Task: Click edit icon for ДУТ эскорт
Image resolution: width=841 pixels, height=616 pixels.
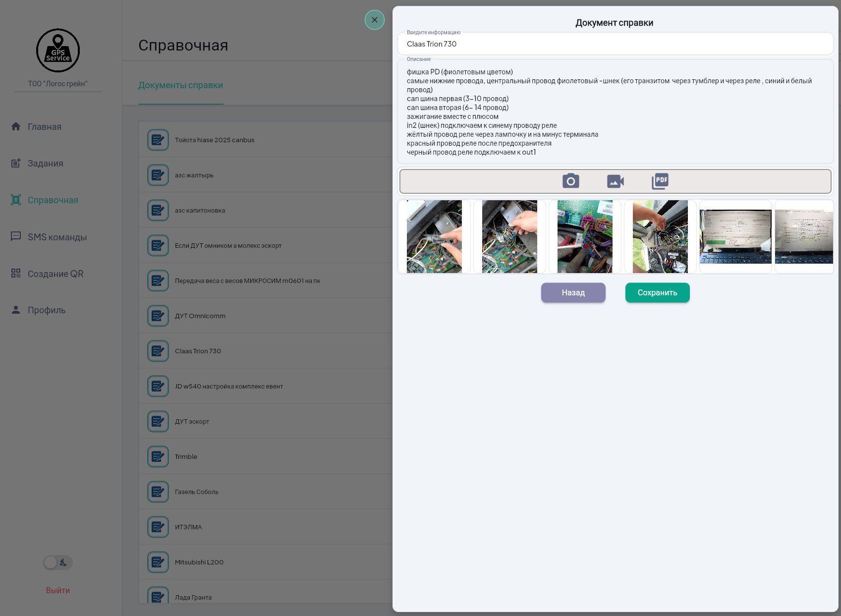Action: click(158, 421)
